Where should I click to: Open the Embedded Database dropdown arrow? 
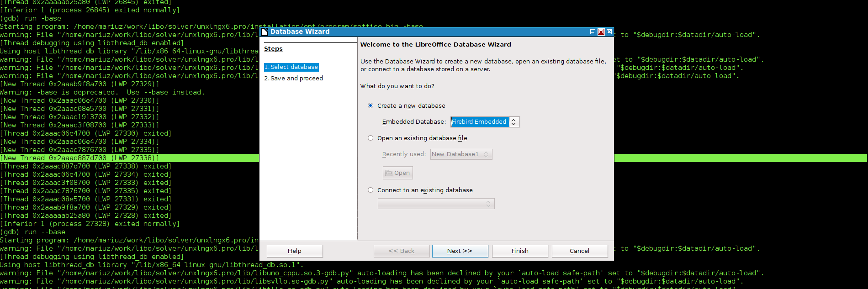click(x=514, y=122)
